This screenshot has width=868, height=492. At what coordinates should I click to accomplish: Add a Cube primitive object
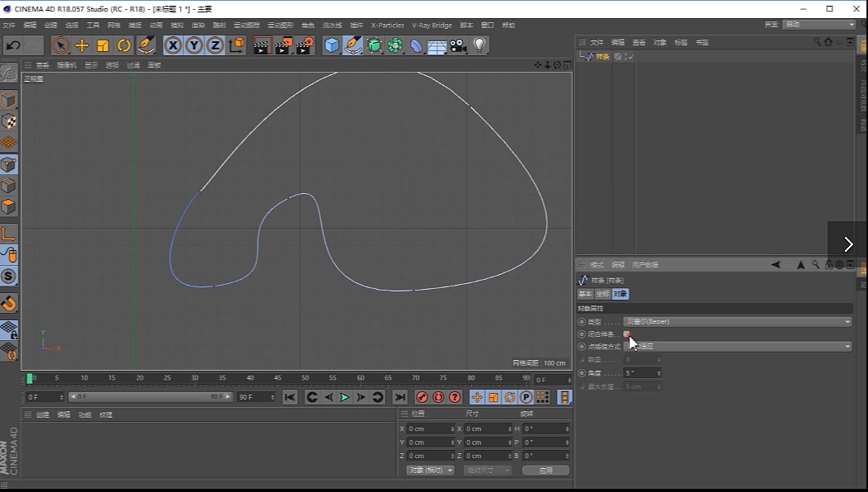click(332, 45)
